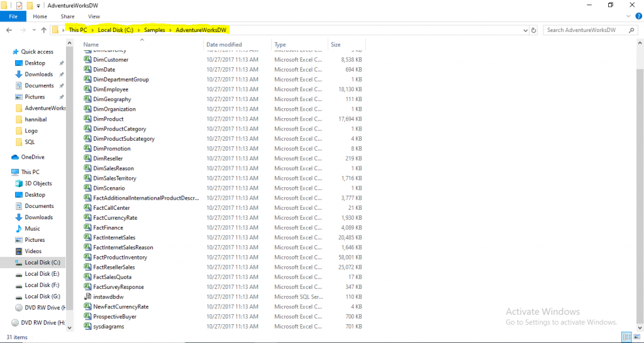Click the This PC computer icon in sidebar

point(15,172)
